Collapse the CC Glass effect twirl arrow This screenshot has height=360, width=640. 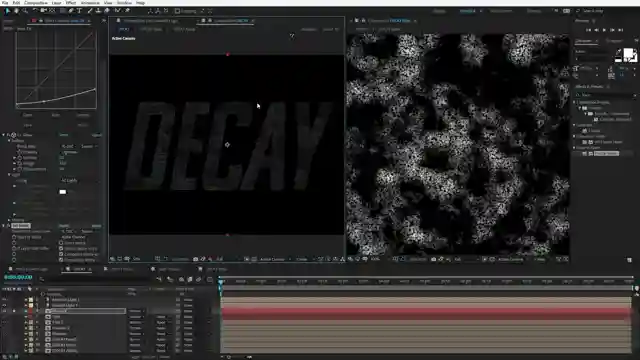pyautogui.click(x=4, y=135)
